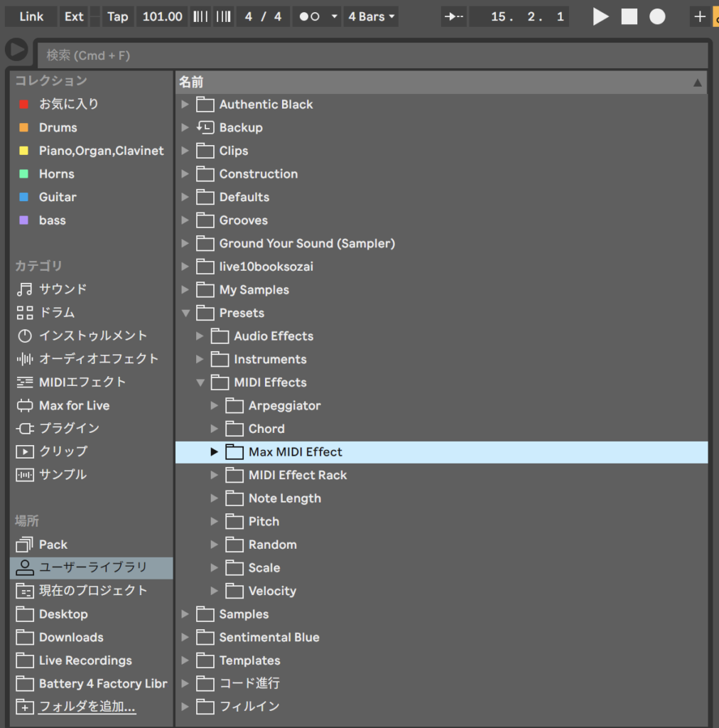This screenshot has width=719, height=728.
Task: Click the Stop button in transport
Action: [629, 16]
